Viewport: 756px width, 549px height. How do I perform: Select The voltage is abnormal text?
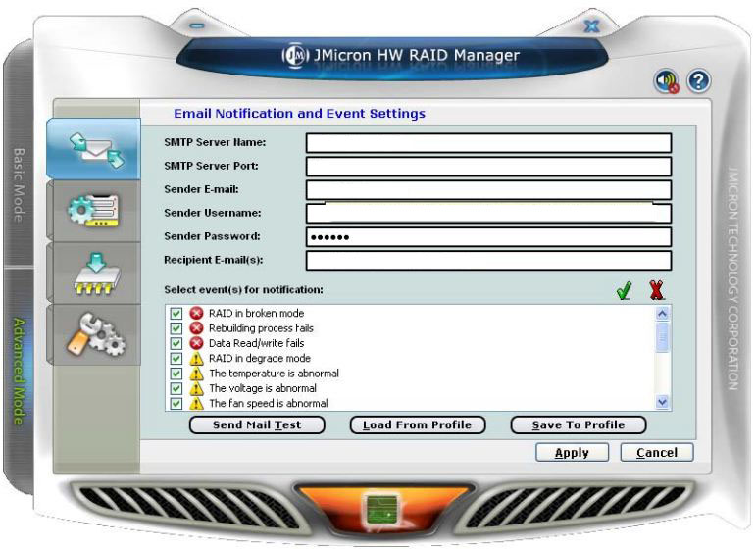[x=263, y=388]
